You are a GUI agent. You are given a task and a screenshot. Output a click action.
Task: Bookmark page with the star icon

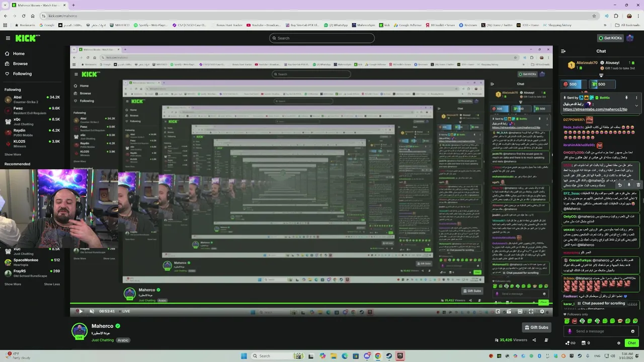(x=594, y=16)
